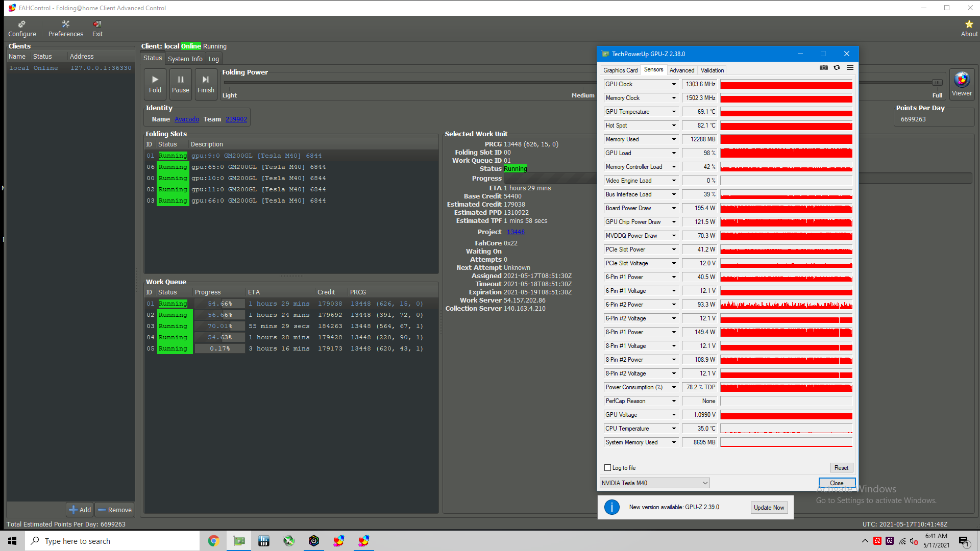Click the GPU-Z title bar app icon

point(605,54)
